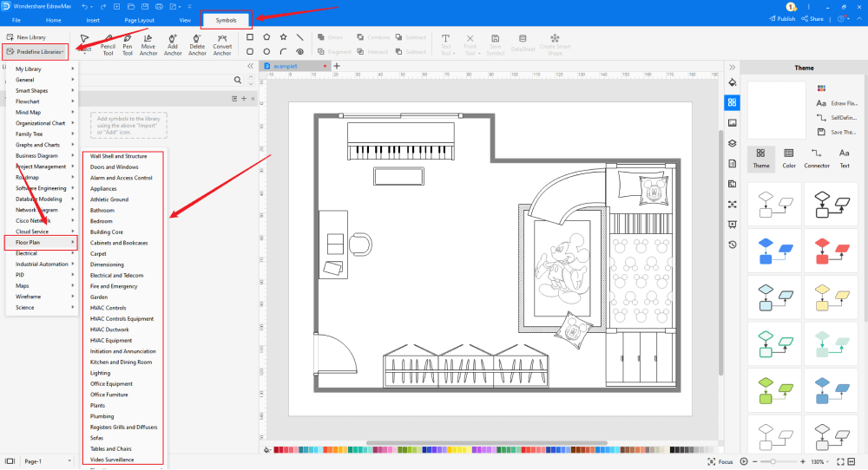
Task: Open the Theme pane icon in right sidebar
Action: [733, 102]
